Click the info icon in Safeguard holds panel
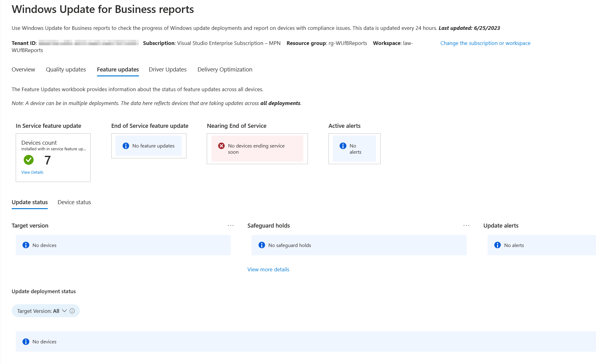Viewport: 596px width, 364px height. 261,245
